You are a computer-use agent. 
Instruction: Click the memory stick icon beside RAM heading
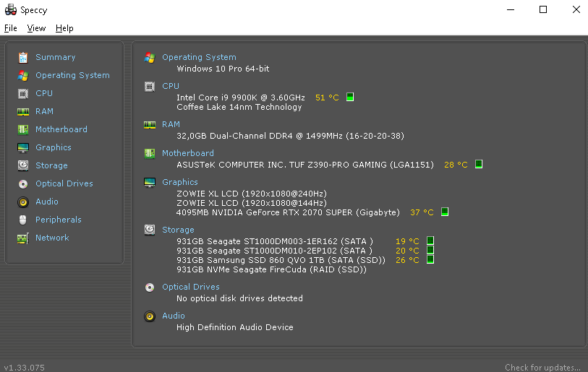[150, 125]
